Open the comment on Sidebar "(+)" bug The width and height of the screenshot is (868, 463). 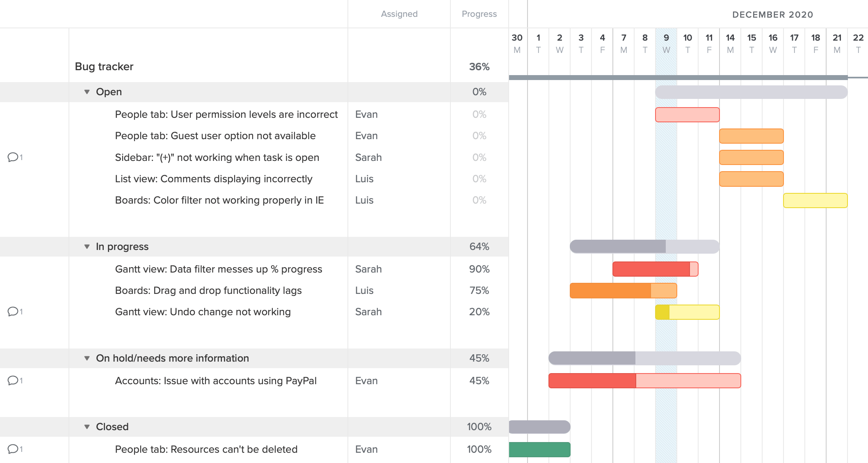coord(14,157)
